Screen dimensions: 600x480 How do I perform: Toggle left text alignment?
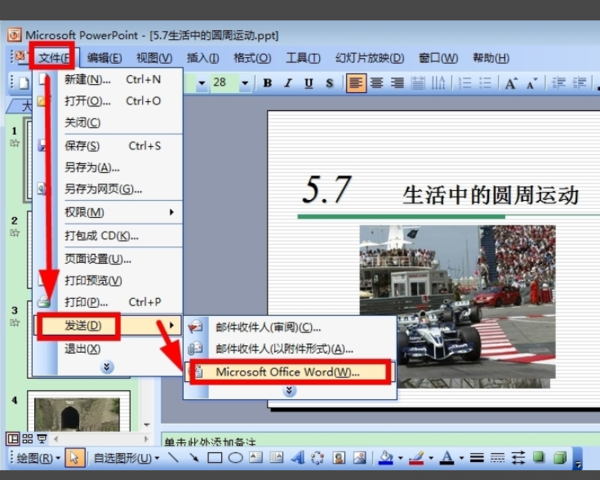(x=356, y=83)
